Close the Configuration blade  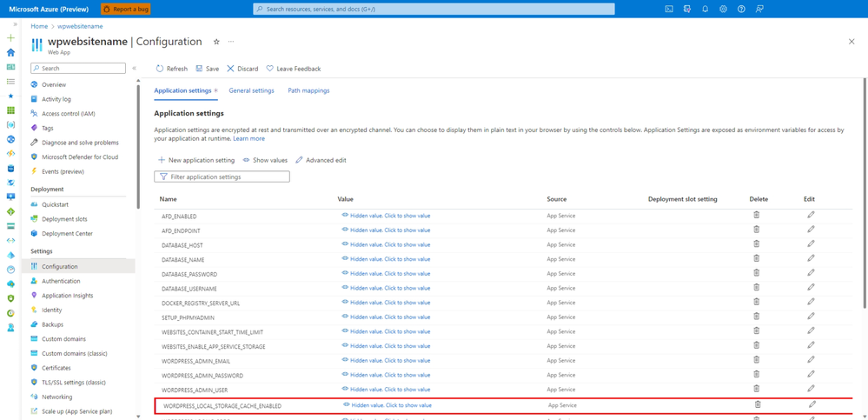(851, 42)
